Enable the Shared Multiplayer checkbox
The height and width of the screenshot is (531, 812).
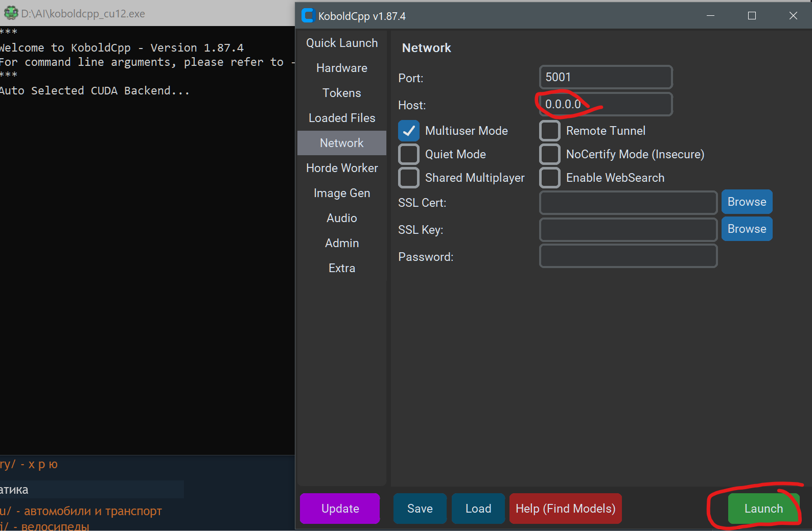point(409,178)
